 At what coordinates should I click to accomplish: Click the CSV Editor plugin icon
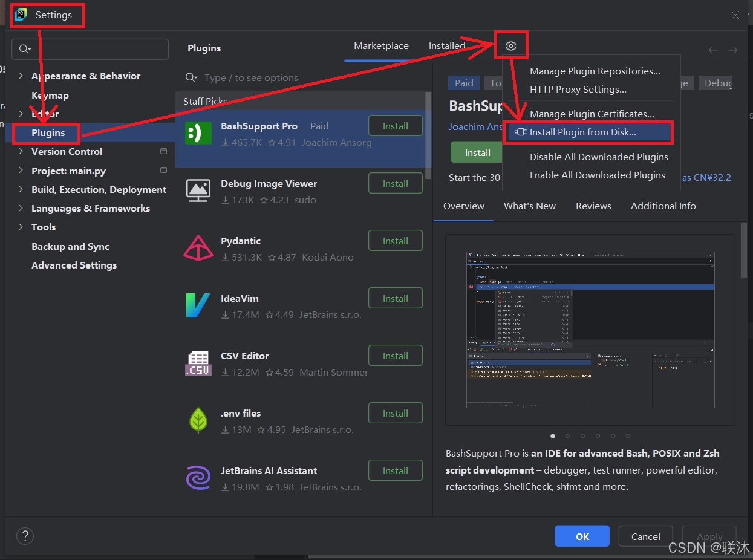(x=198, y=363)
